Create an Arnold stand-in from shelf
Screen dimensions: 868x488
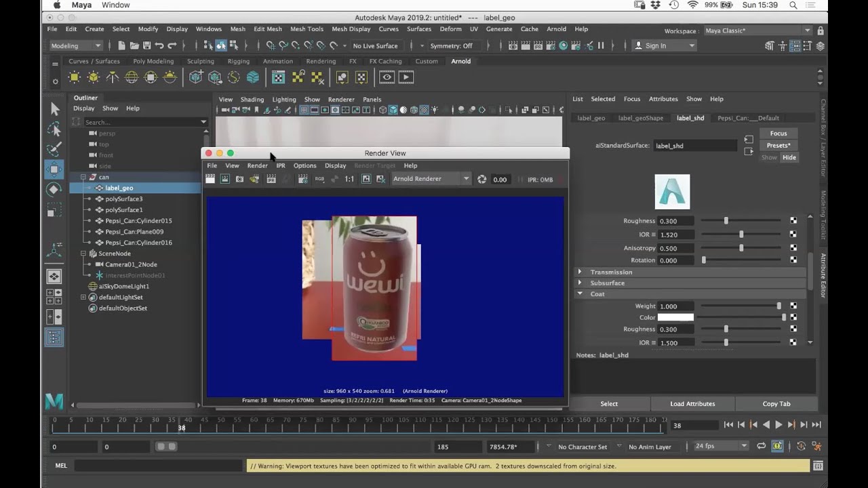click(x=196, y=77)
